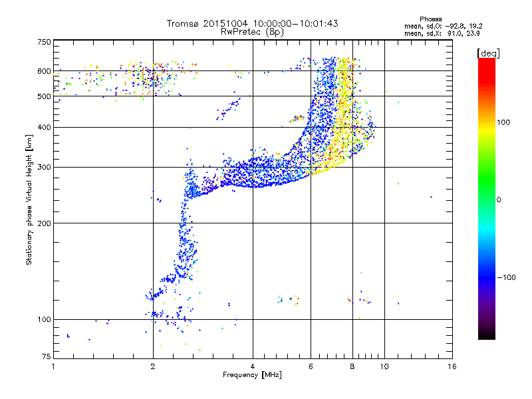Screen dimensions: 532x399
Task: Click the height axis tick label "400"
Action: click(44, 127)
